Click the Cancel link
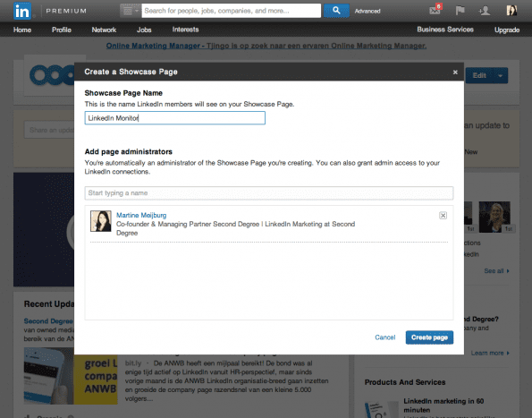Screen dimensions: 532x418 coord(385,337)
